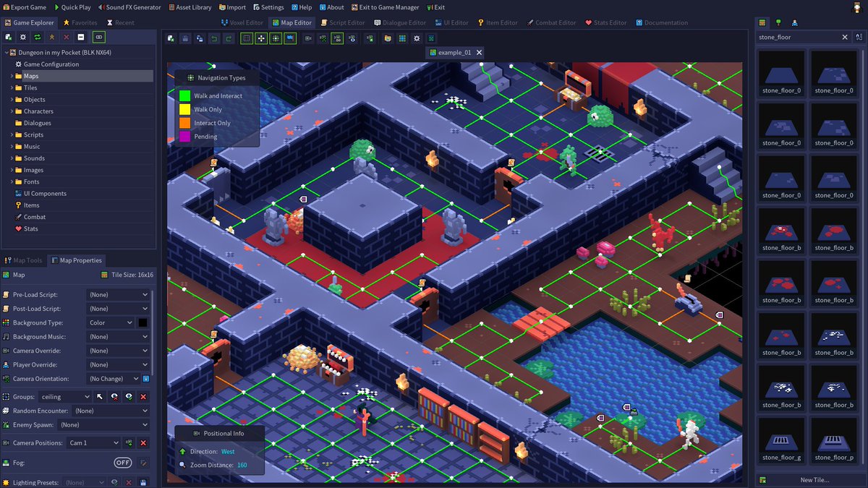This screenshot has height=488, width=868.
Task: Click the add camera position icon next to Cam 1
Action: (129, 443)
